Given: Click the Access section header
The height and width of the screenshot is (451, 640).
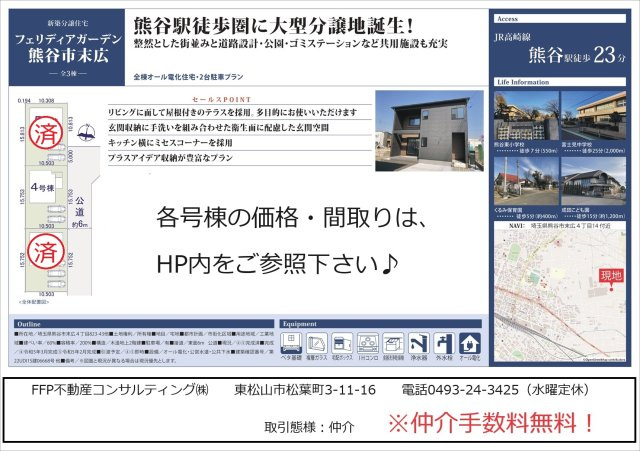Looking at the screenshot, I should (x=560, y=19).
